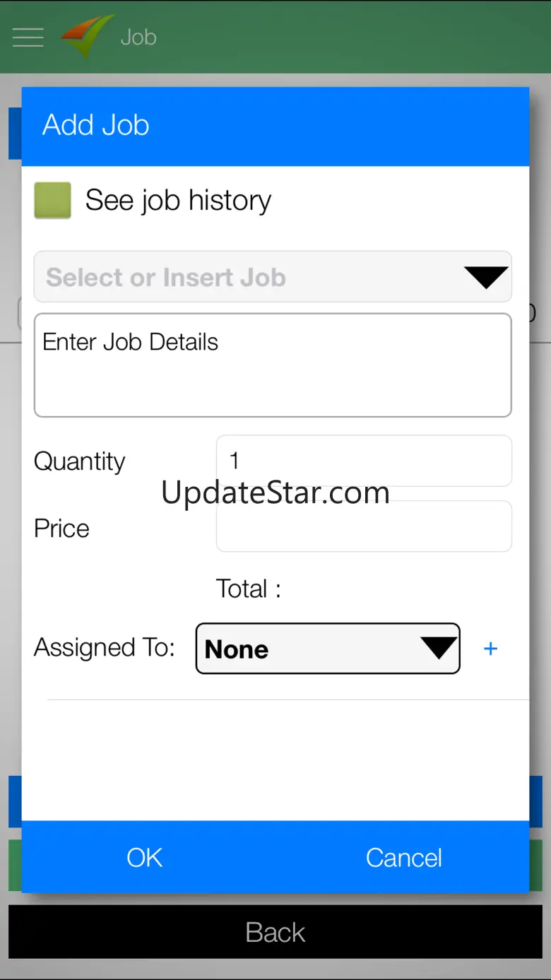This screenshot has height=980, width=551.
Task: Select the empty Price input field
Action: (364, 526)
